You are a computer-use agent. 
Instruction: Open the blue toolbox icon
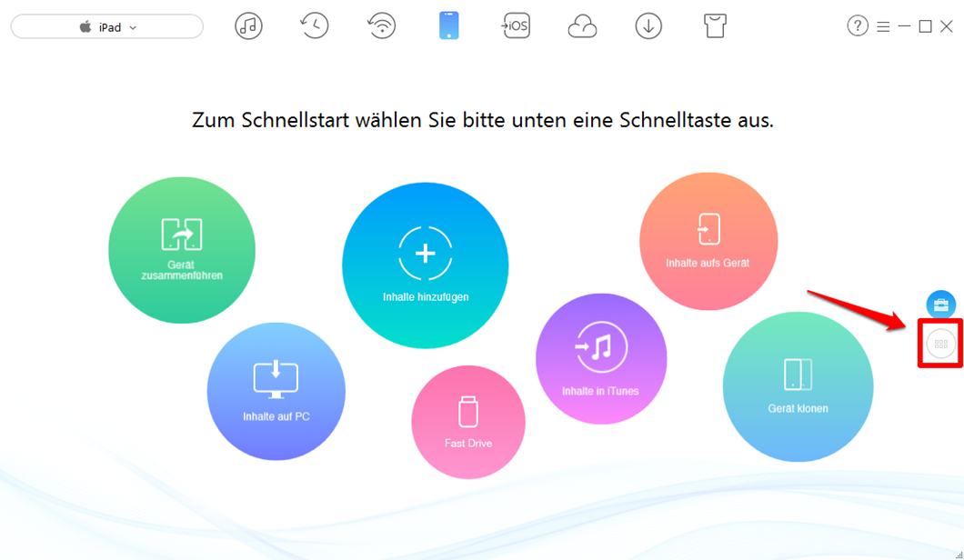tap(940, 305)
